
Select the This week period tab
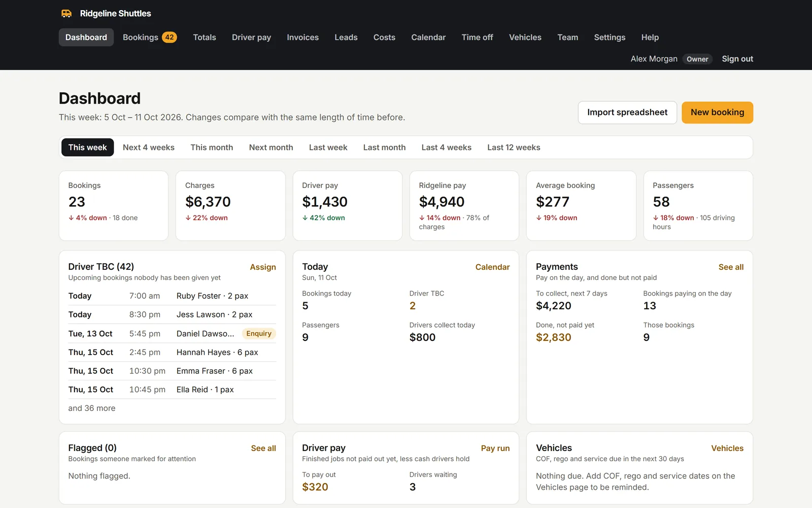point(87,147)
